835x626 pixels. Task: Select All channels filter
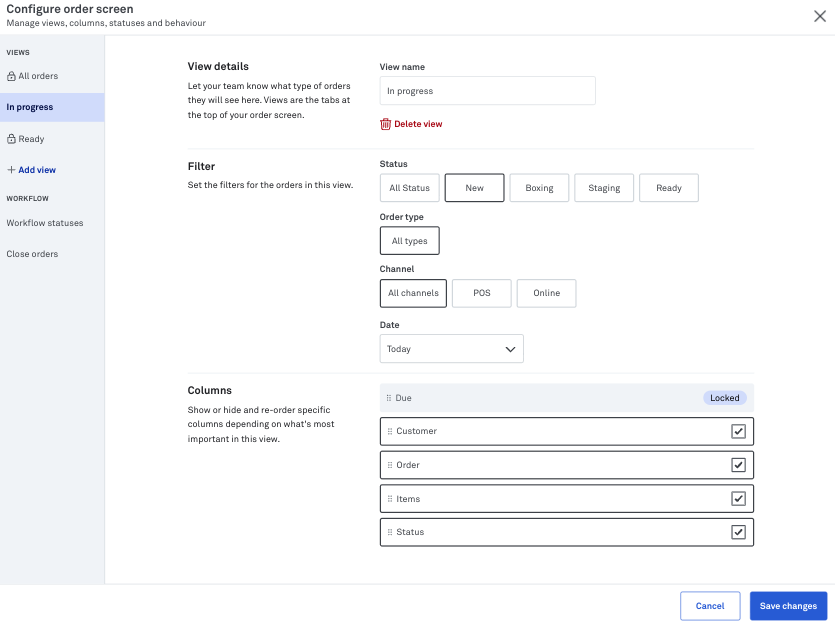(413, 293)
